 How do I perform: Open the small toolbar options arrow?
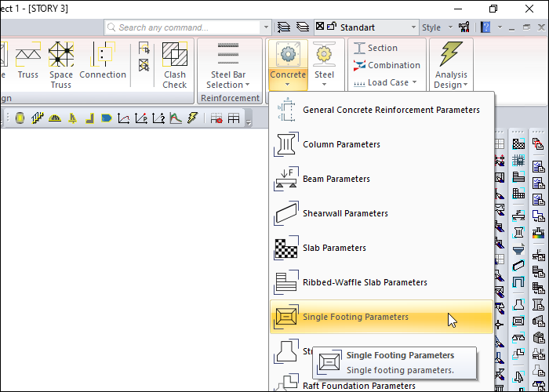point(249,122)
